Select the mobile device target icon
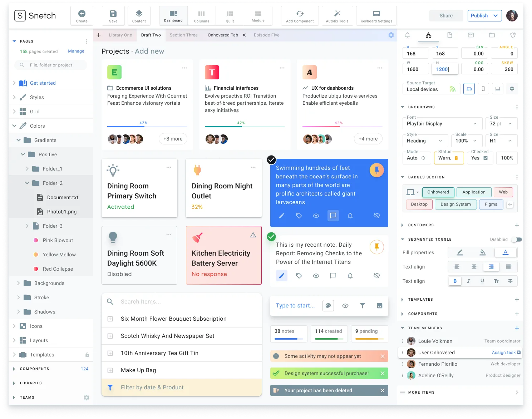532x419 pixels. coord(483,89)
